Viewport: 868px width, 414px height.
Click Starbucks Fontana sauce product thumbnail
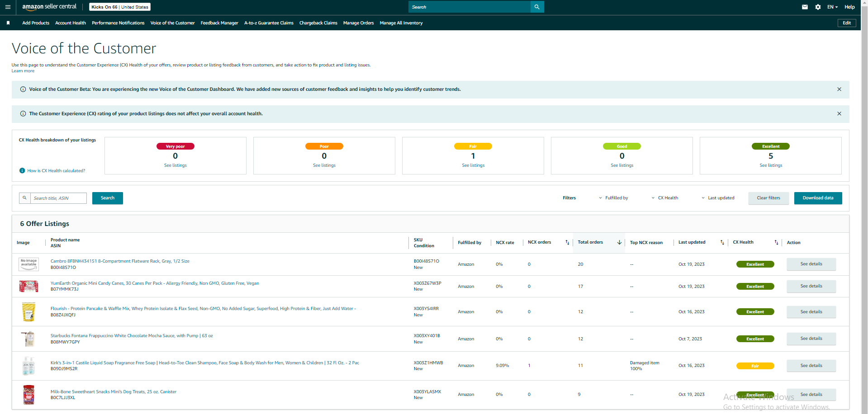click(x=28, y=339)
